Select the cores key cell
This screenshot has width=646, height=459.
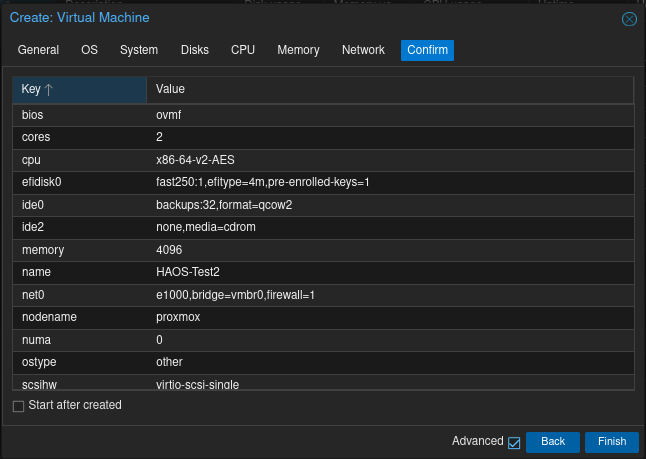80,137
